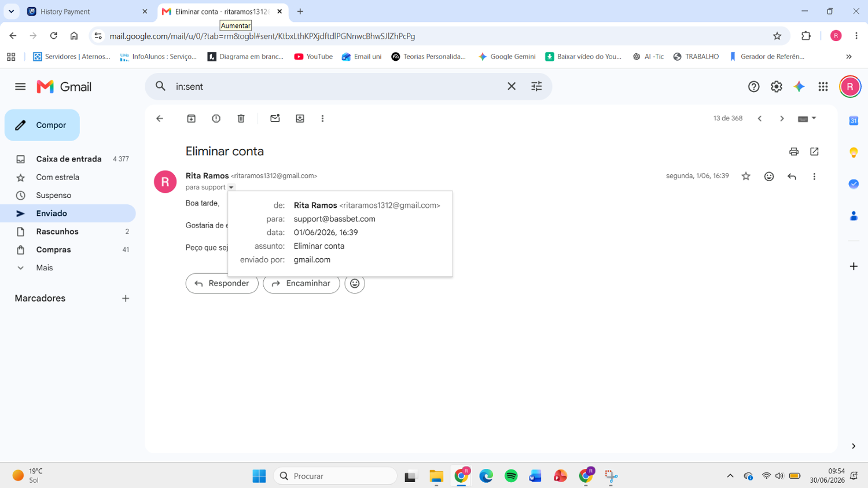This screenshot has height=488, width=868.
Task: Open the Gemini sparkle icon
Action: [799, 86]
